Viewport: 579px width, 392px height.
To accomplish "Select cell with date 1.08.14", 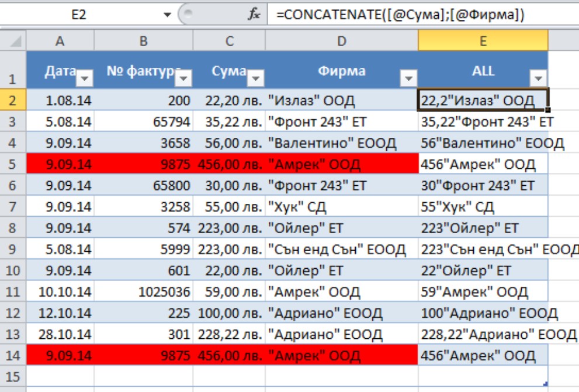I will (x=60, y=100).
